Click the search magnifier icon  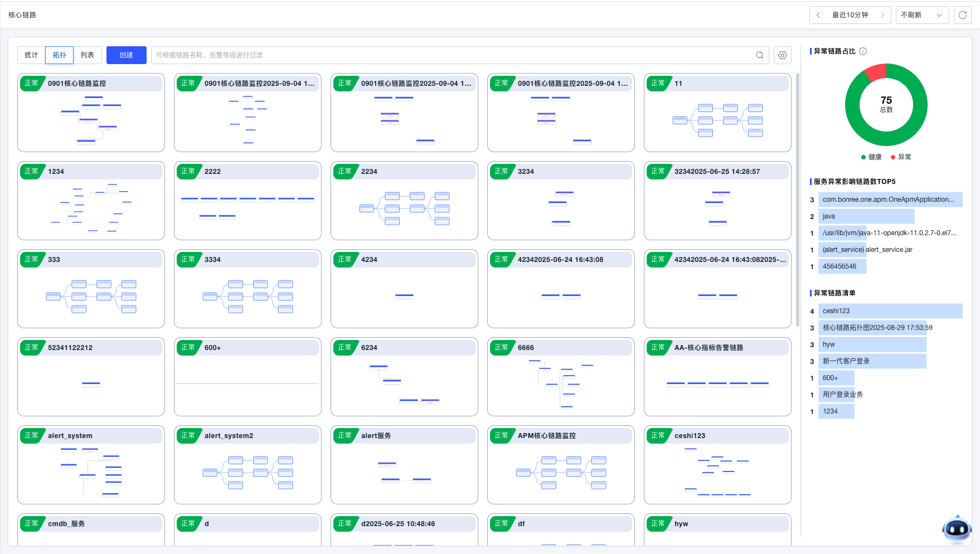tap(759, 55)
